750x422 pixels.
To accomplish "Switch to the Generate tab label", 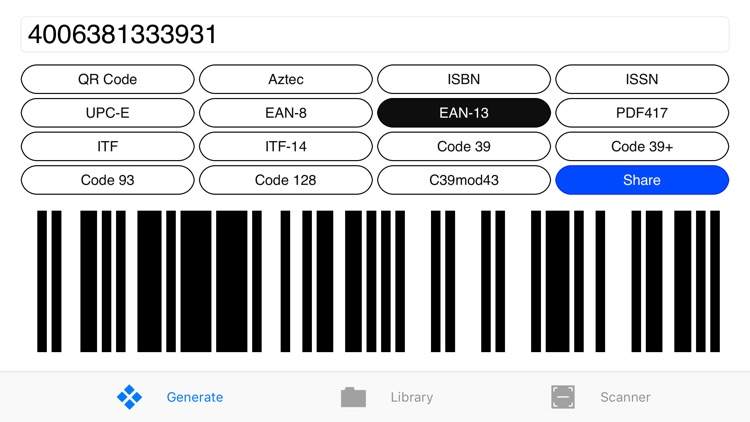I will [195, 397].
